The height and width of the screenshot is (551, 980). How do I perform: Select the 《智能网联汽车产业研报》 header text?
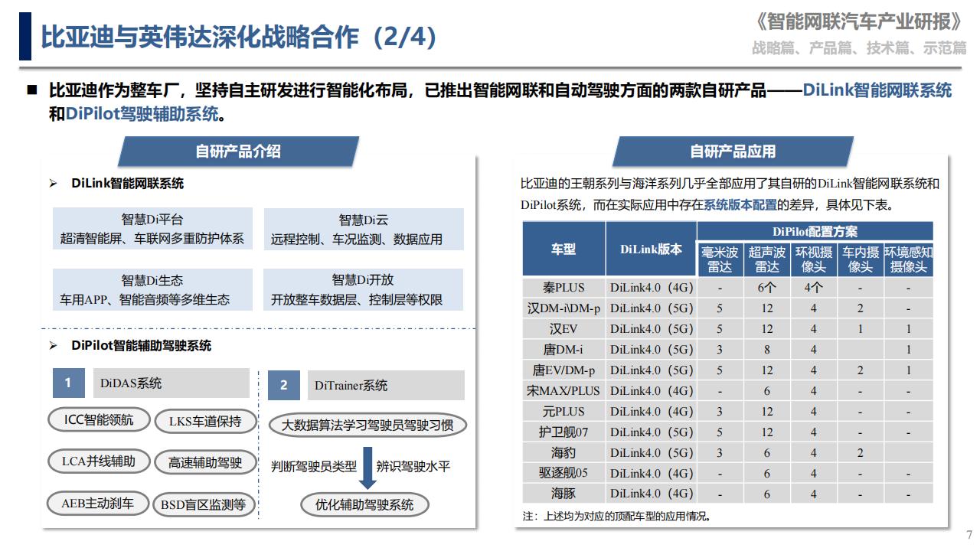[x=857, y=22]
